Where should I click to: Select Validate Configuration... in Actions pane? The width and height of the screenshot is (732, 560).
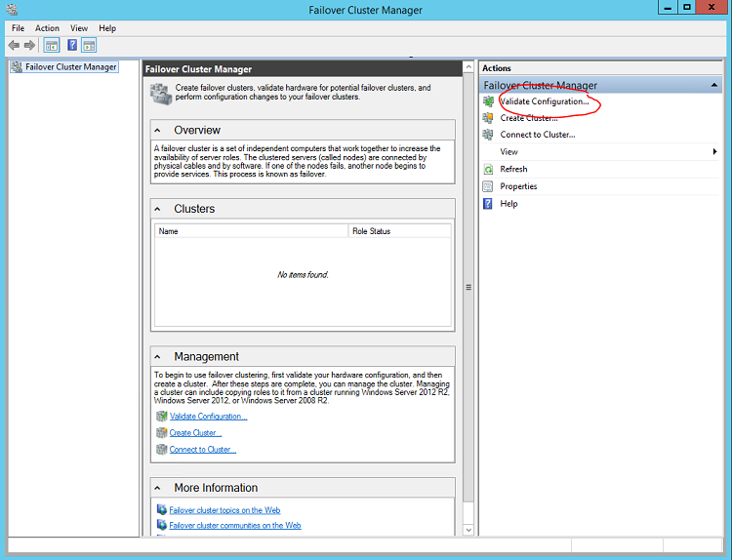click(x=545, y=101)
